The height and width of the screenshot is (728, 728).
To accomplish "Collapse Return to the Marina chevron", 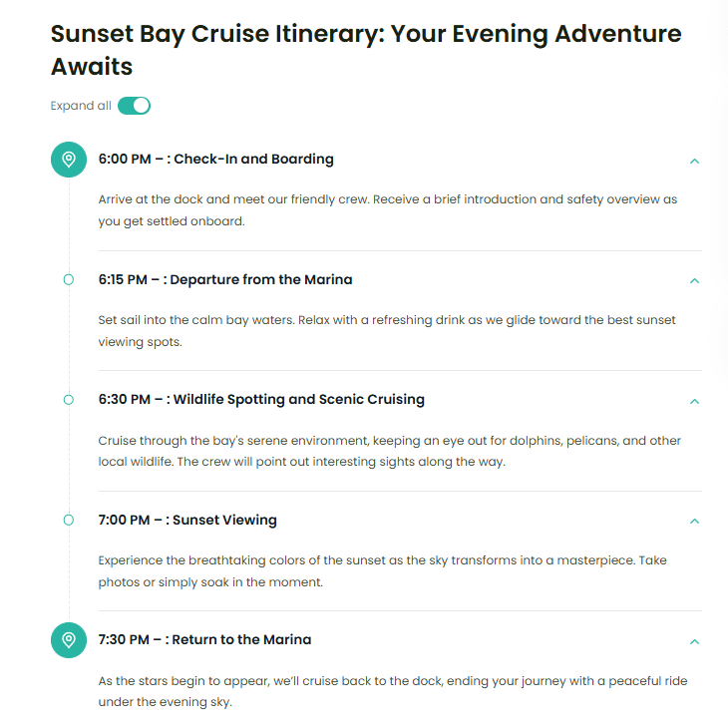I will pos(694,642).
